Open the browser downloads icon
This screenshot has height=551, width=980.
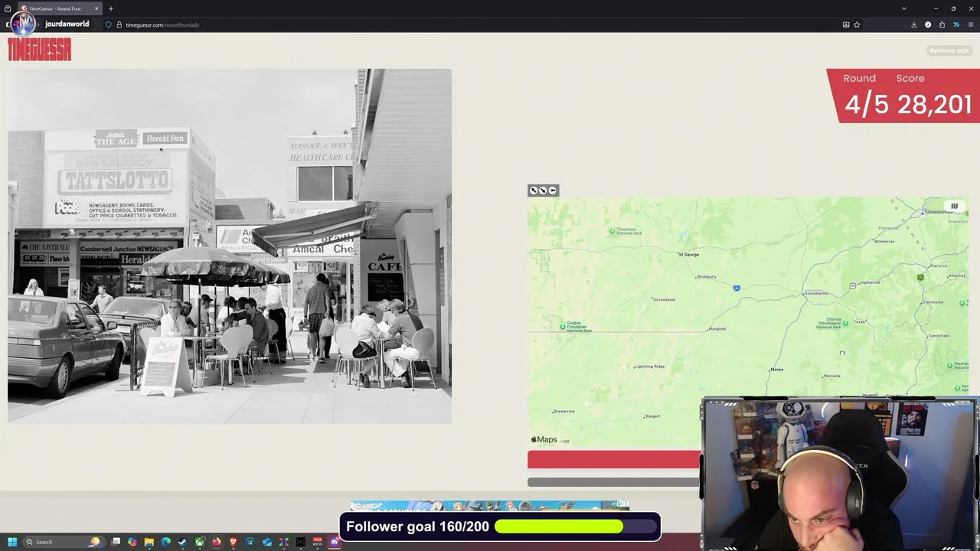(x=914, y=24)
